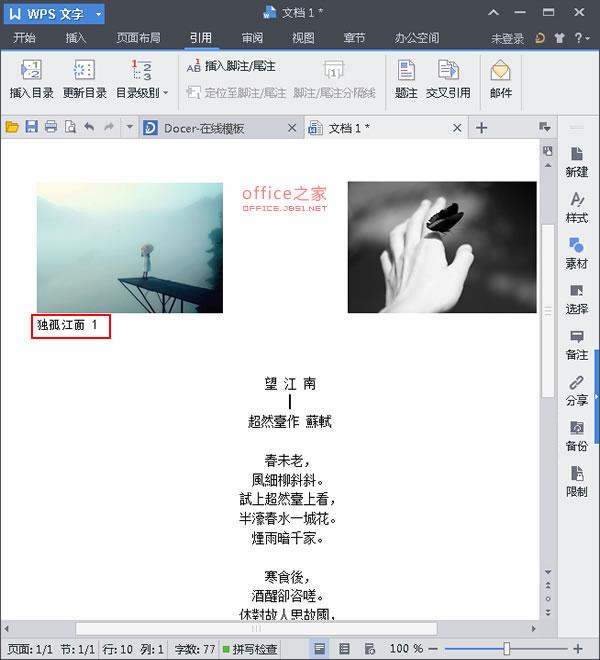Image resolution: width=600 pixels, height=660 pixels.
Task: Click the ruler toggle icon above the vertical scrollbar
Action: pos(548,151)
